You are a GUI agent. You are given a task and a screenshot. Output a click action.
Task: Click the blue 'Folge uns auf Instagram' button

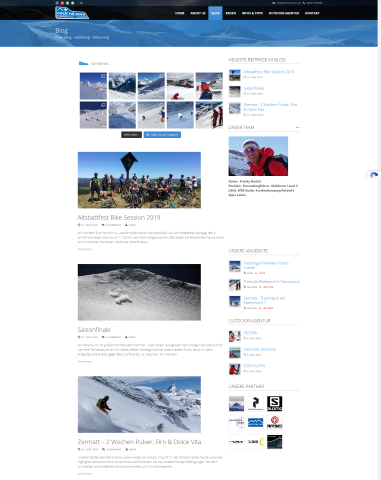point(162,135)
